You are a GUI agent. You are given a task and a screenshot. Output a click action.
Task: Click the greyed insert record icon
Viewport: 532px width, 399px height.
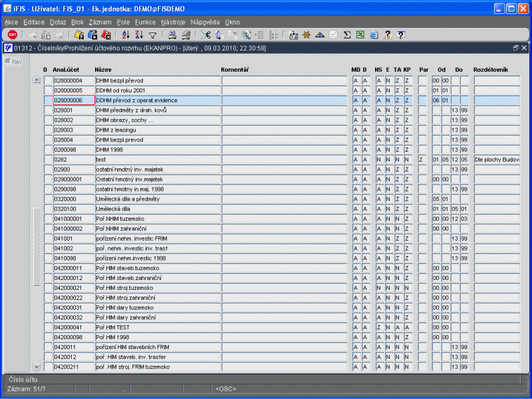pos(32,35)
